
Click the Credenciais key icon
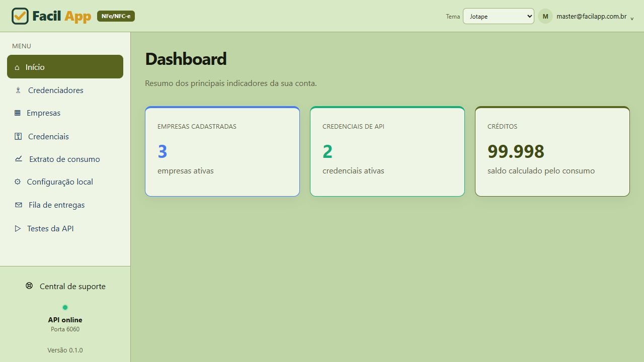[x=18, y=136]
